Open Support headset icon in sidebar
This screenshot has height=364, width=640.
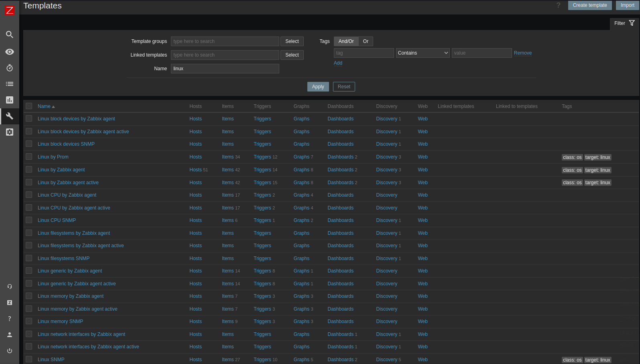pyautogui.click(x=10, y=287)
